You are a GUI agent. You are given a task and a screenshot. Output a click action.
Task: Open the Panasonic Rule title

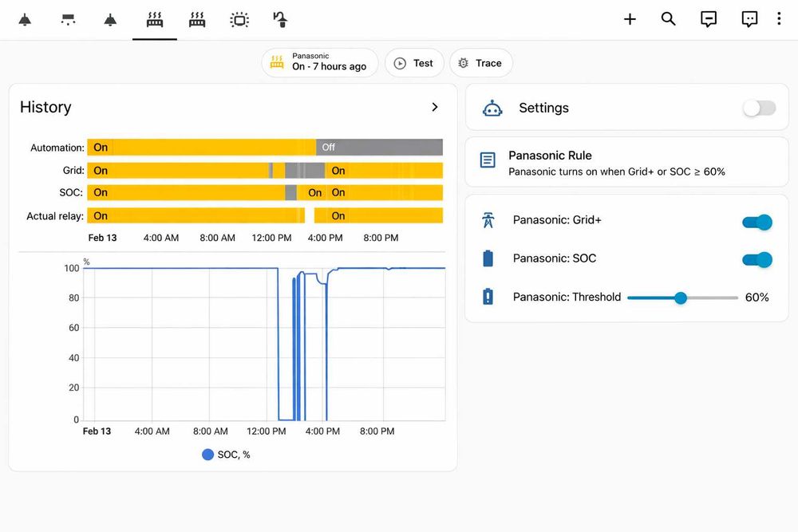550,155
